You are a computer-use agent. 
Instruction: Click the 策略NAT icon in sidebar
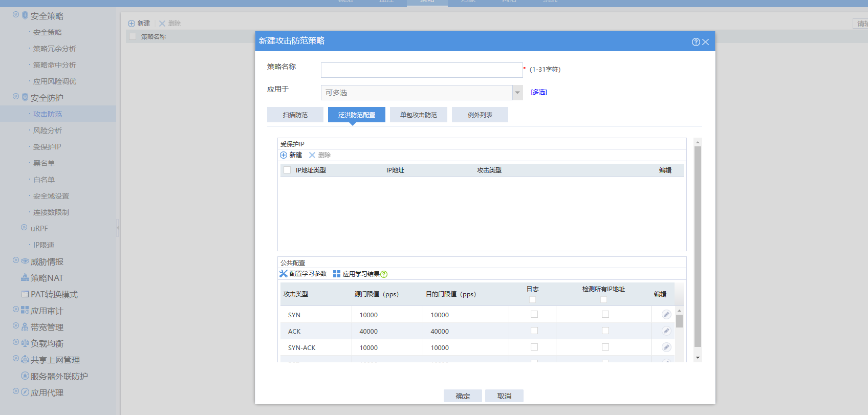click(x=25, y=277)
